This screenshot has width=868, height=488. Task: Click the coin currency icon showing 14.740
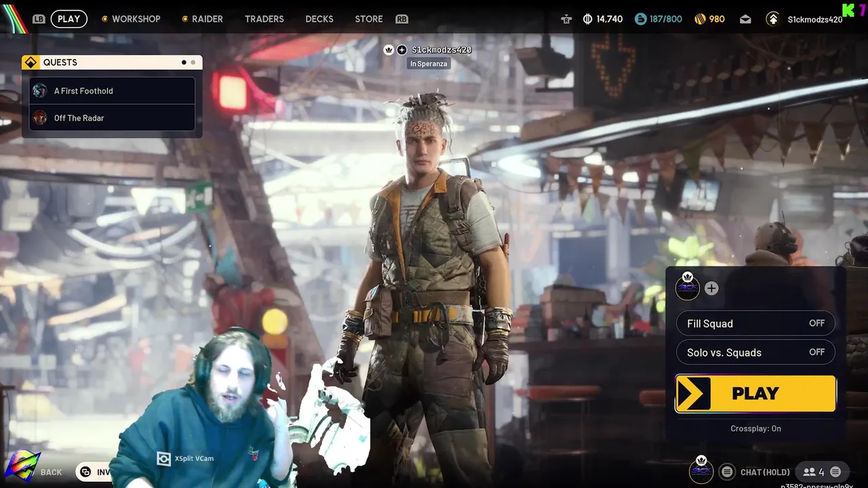coord(587,19)
